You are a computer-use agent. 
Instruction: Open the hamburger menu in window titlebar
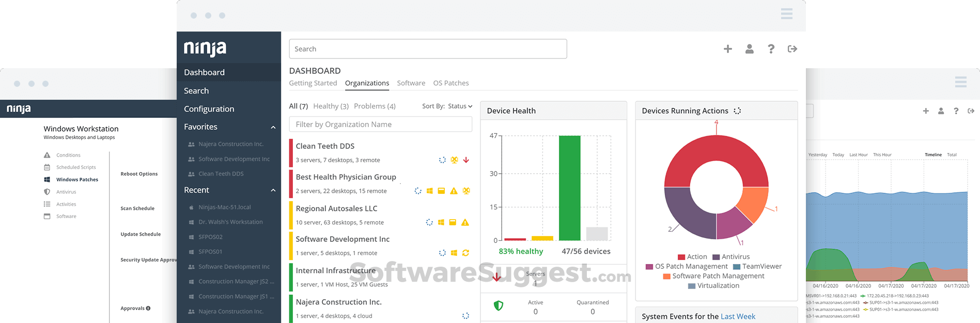coord(786,14)
